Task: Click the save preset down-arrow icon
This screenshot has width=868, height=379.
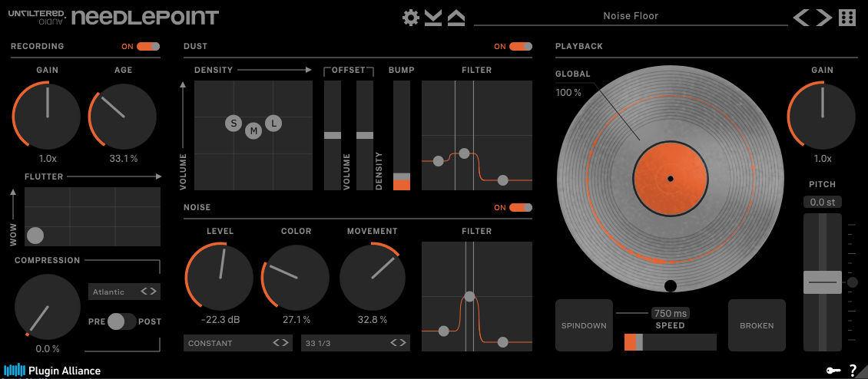Action: [x=433, y=18]
